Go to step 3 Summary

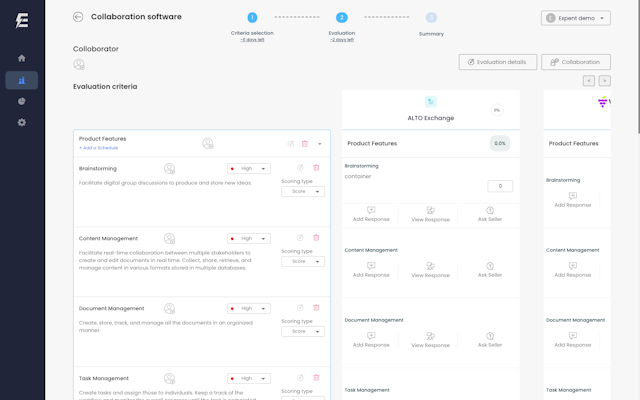pos(431,18)
